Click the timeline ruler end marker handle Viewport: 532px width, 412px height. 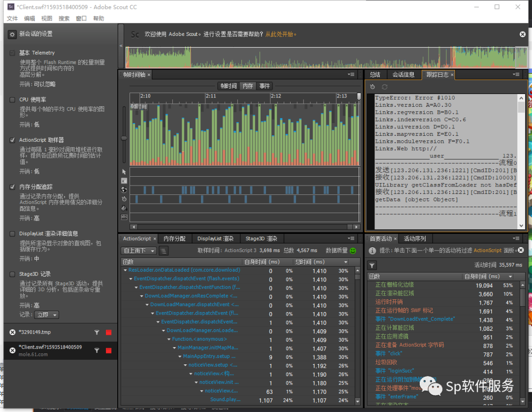(x=359, y=96)
